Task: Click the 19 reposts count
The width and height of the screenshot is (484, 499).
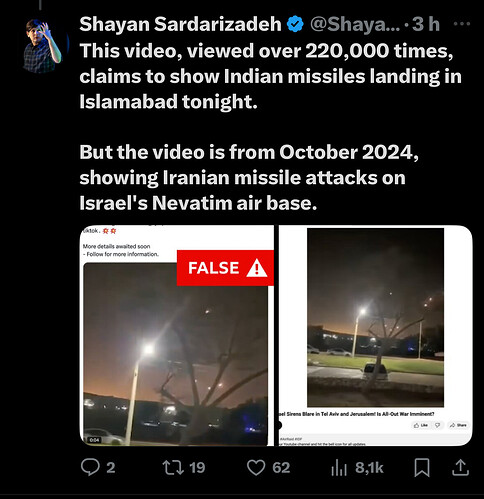Action: tap(197, 467)
